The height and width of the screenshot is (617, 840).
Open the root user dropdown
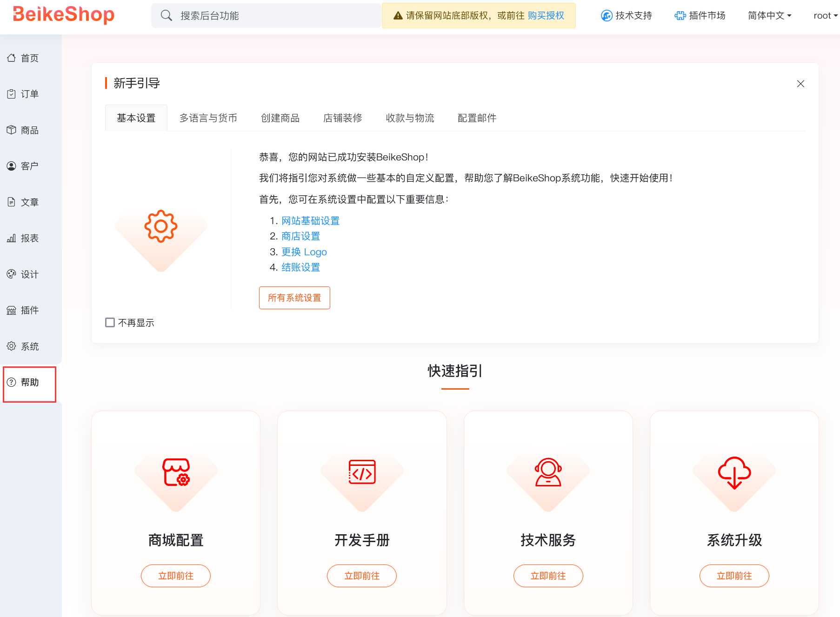point(826,15)
